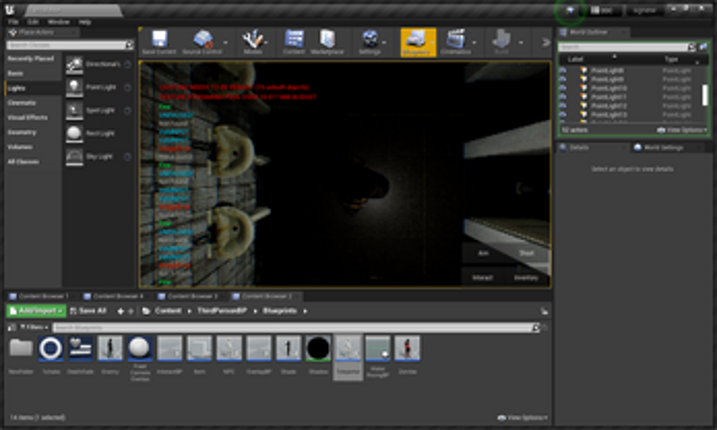Click the tutorial icon circled in green

coord(570,10)
